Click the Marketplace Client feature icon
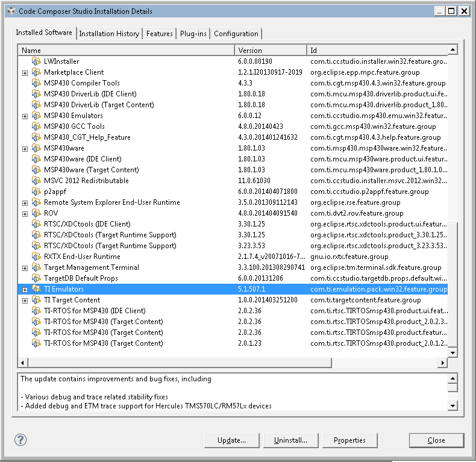The height and width of the screenshot is (462, 476). click(x=36, y=72)
